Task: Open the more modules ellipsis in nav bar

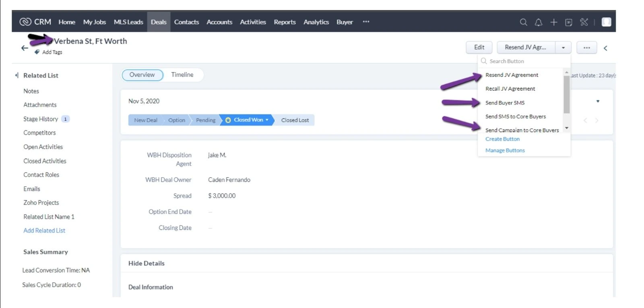Action: 366,22
